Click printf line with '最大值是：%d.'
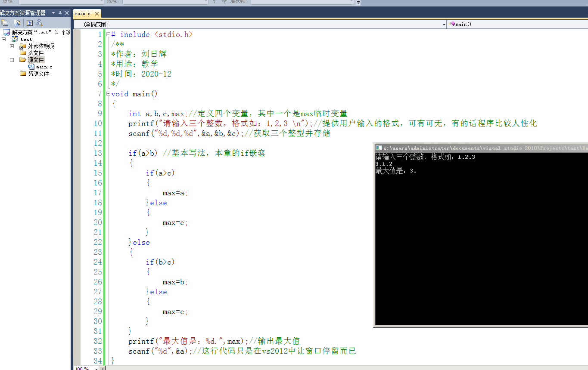This screenshot has width=588, height=370. coord(214,341)
